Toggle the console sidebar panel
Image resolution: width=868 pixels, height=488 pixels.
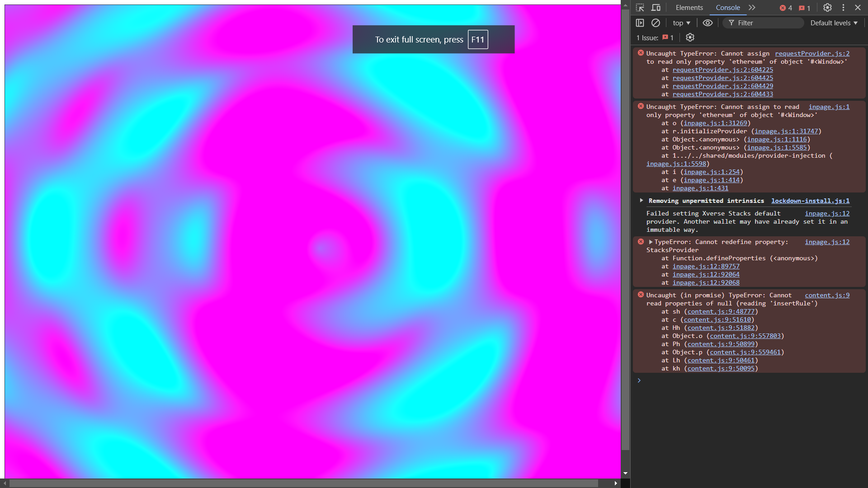(641, 23)
